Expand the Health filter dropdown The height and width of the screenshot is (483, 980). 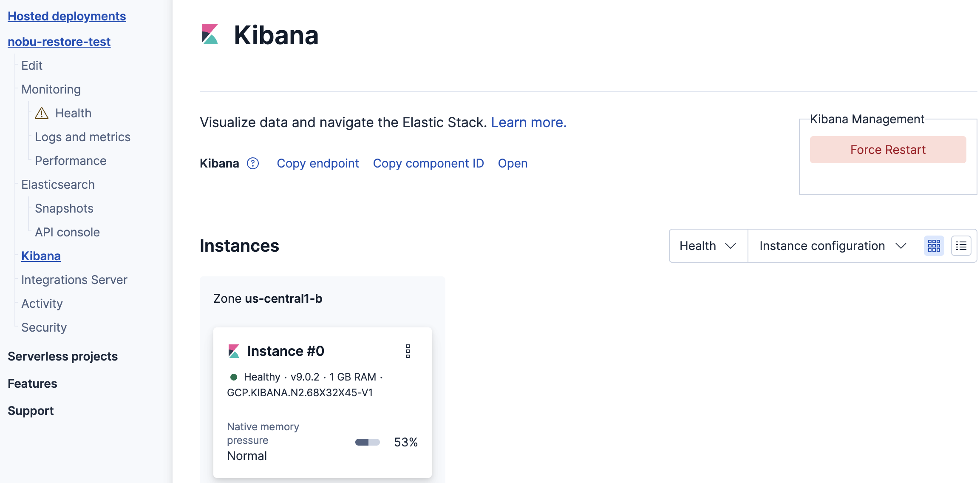tap(708, 246)
